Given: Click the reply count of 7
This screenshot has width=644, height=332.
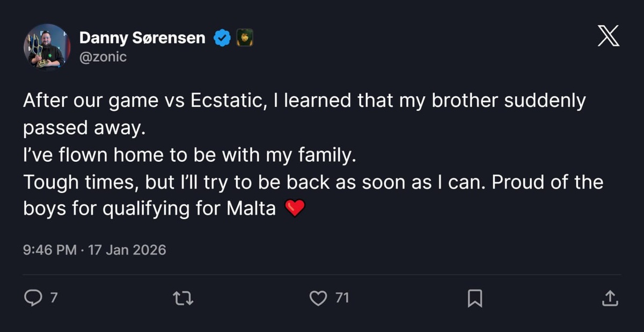Looking at the screenshot, I should [x=53, y=298].
